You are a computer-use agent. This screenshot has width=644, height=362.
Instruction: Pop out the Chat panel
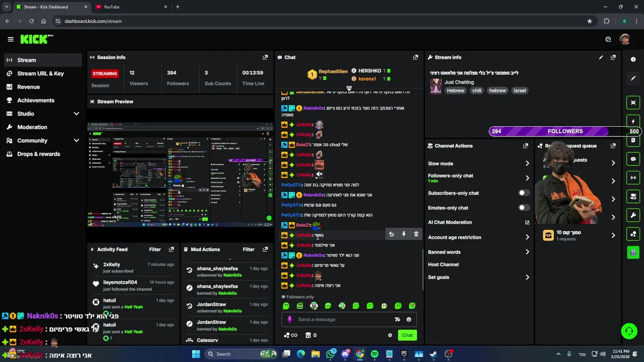point(415,57)
